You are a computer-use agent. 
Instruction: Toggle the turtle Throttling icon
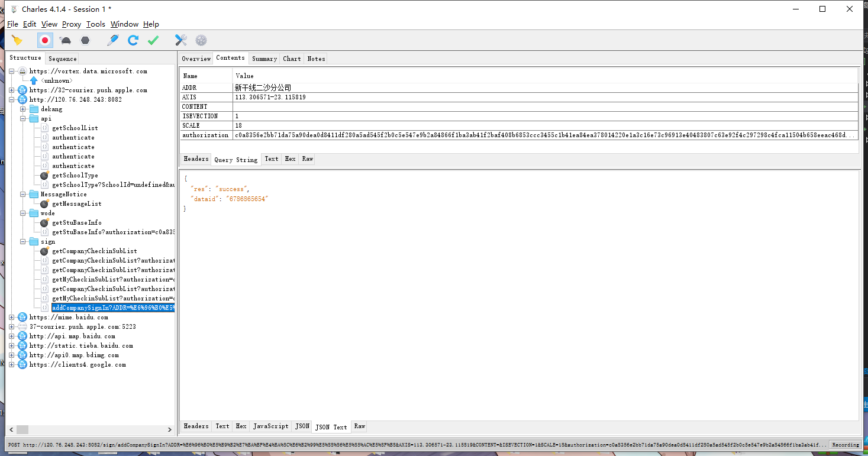[x=65, y=40]
